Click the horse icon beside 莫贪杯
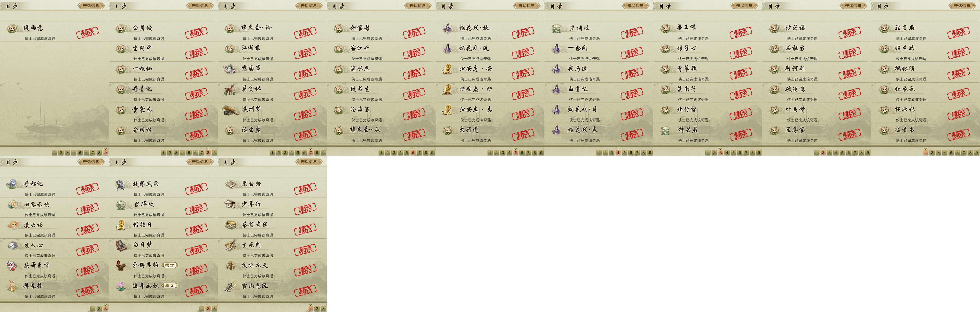Image resolution: width=980 pixels, height=312 pixels. (230, 90)
